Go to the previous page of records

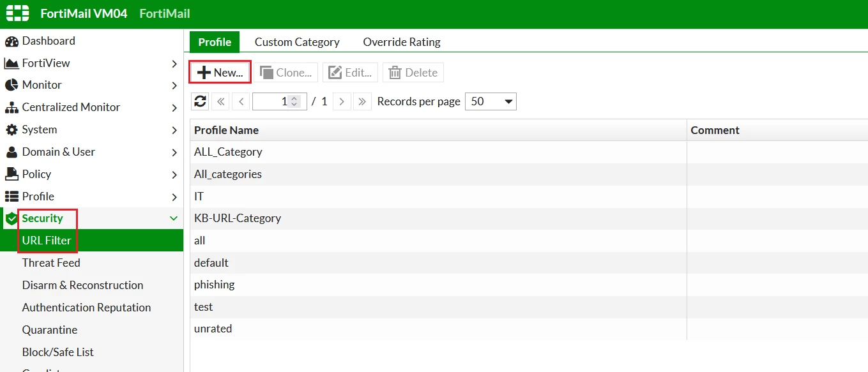pos(241,101)
